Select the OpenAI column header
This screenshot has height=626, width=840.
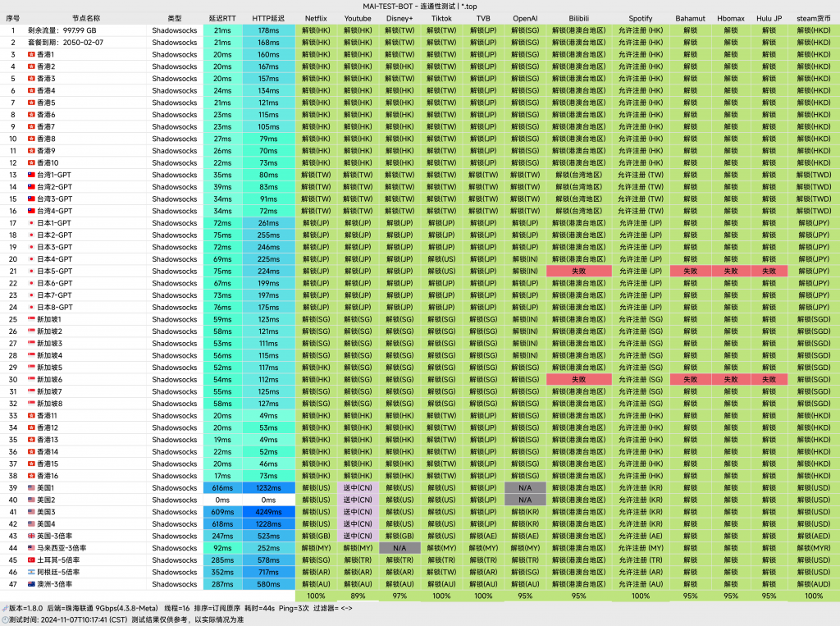525,18
